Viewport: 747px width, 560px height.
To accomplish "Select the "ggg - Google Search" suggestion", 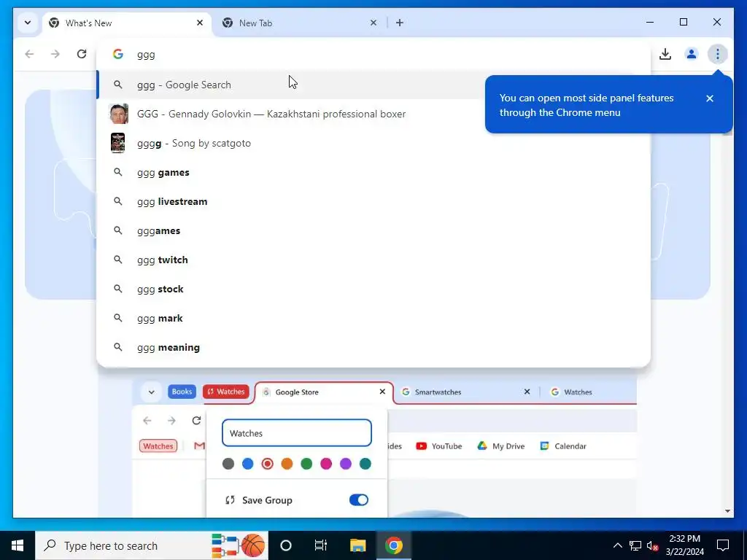I will (373, 85).
